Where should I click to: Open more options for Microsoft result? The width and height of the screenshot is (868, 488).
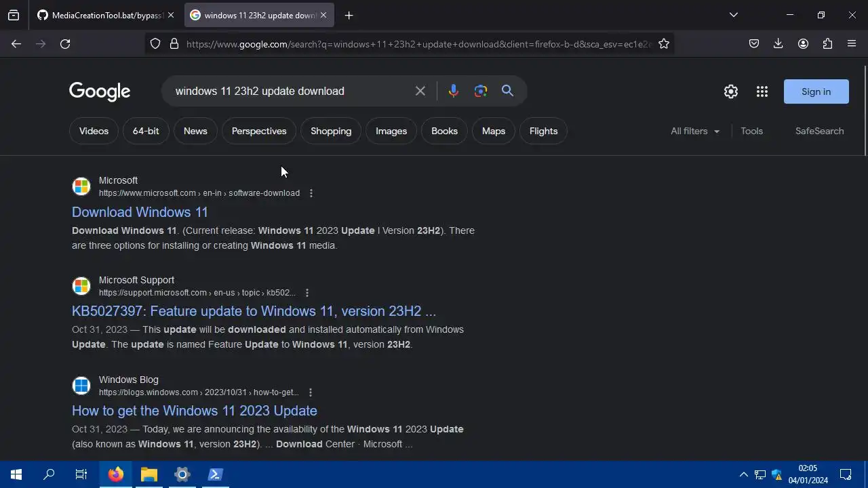[311, 193]
